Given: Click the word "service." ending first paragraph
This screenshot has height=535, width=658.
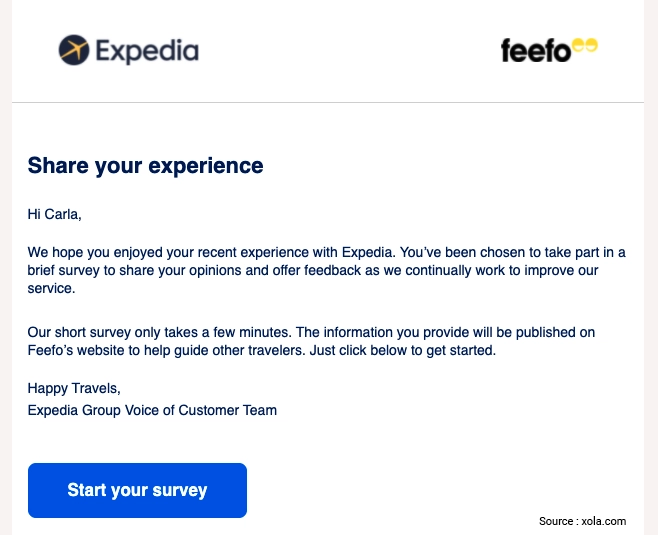Looking at the screenshot, I should 51,289.
